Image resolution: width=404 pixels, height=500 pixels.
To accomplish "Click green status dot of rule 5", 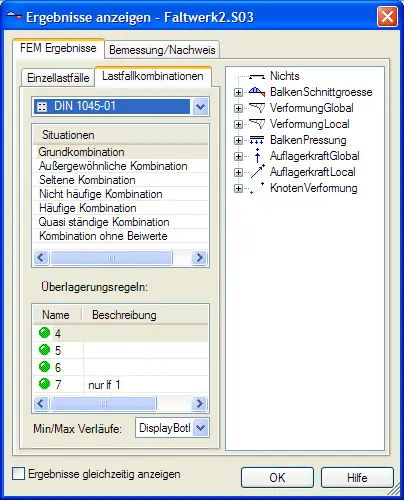I will pos(45,350).
